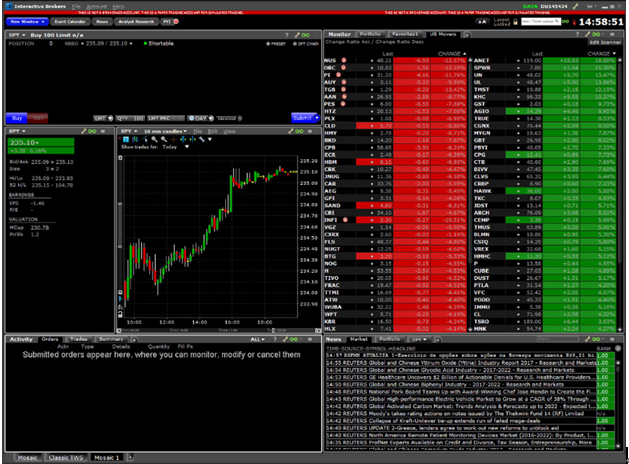
Task: Toggle the advanced order options button
Action: [x=229, y=118]
